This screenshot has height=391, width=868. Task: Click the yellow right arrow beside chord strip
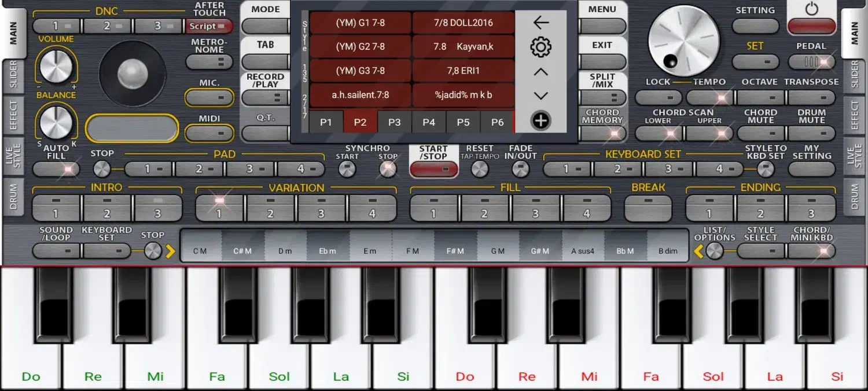[x=170, y=251]
